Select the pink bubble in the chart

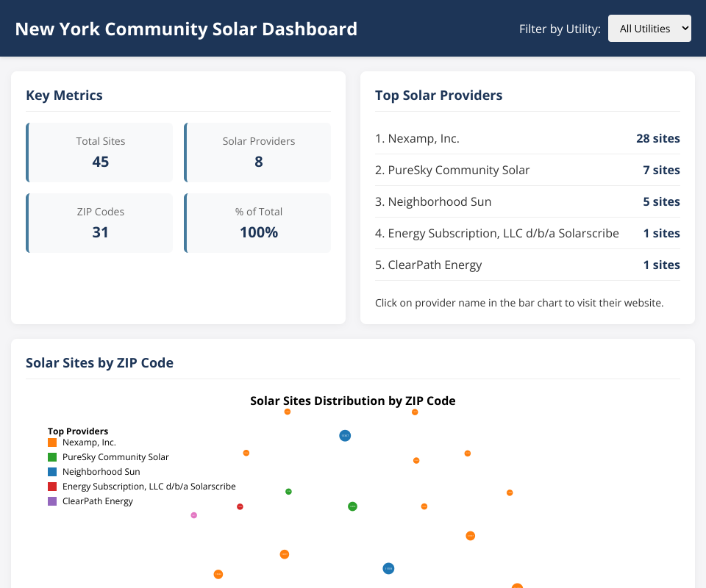194,515
